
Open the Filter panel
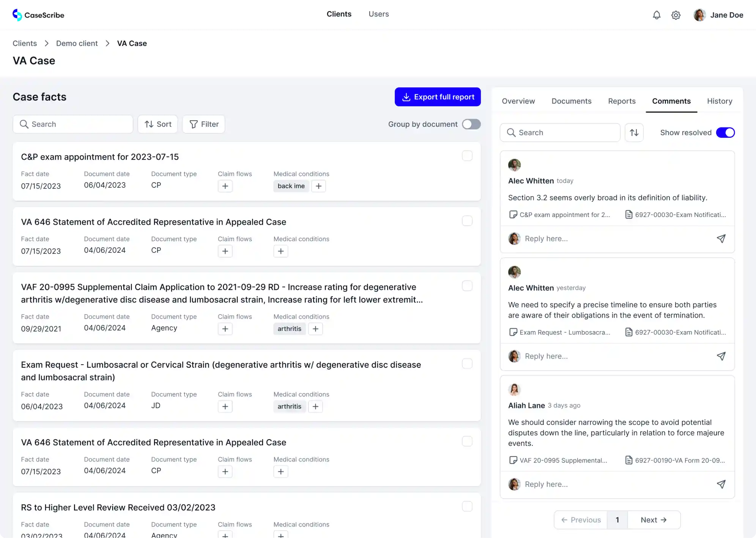[x=203, y=124]
